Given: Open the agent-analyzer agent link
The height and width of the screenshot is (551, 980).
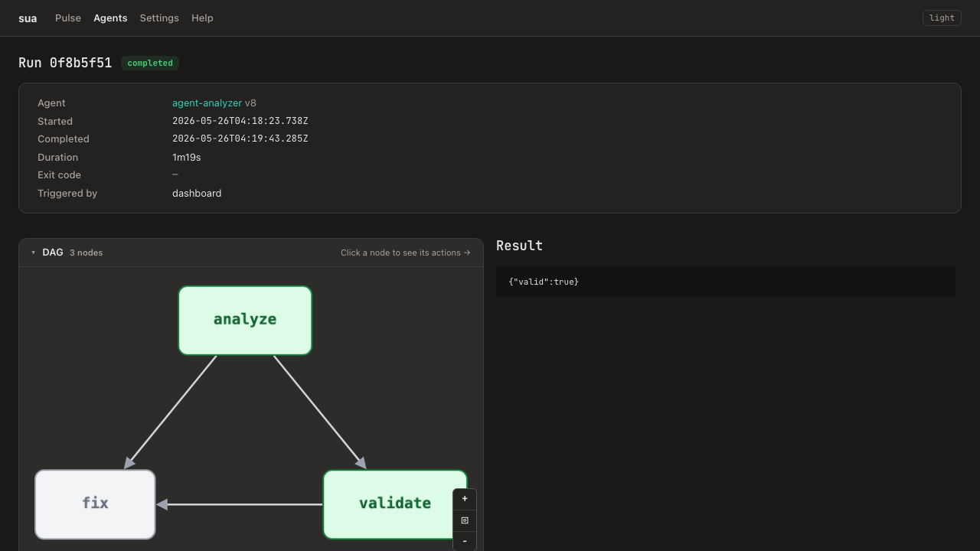Looking at the screenshot, I should tap(207, 103).
